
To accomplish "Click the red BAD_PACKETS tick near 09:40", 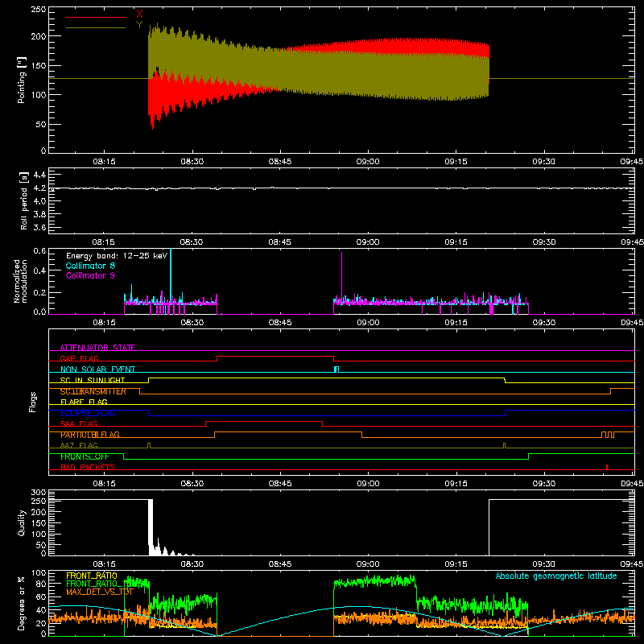I will [x=607, y=467].
